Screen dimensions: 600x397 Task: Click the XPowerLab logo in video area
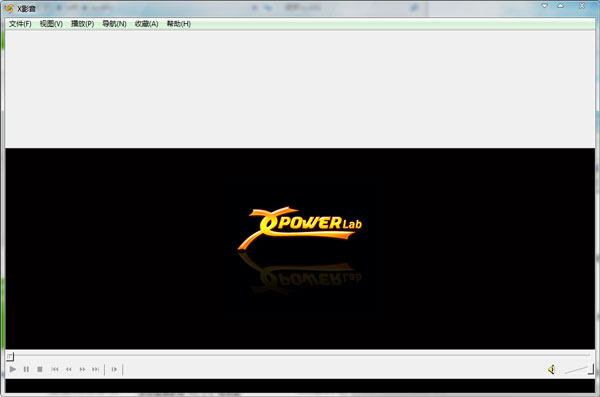[x=300, y=229]
